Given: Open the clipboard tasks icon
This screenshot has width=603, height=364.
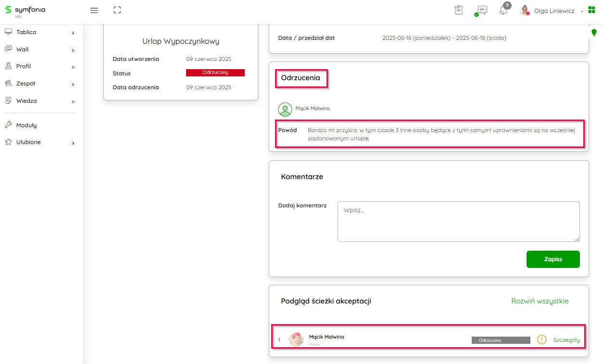Looking at the screenshot, I should pyautogui.click(x=459, y=10).
